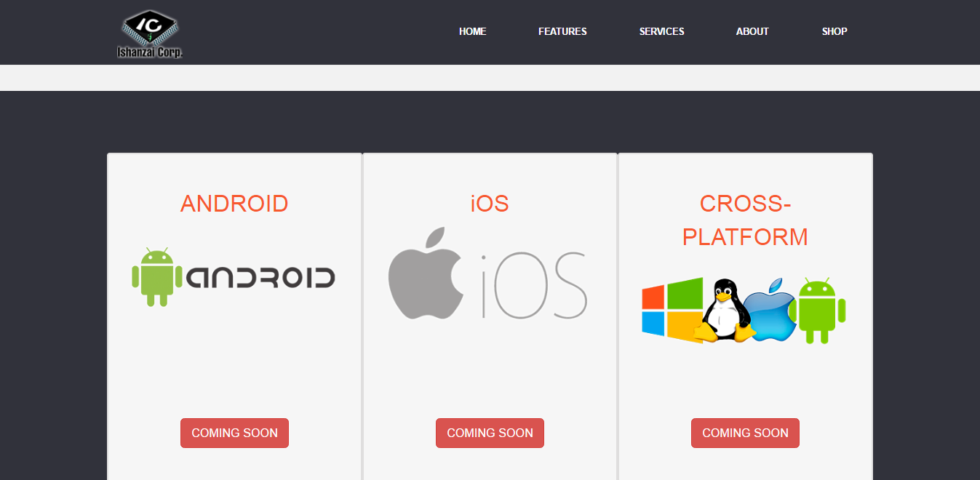This screenshot has height=480, width=980.
Task: Click Cross-Platform's COMING SOON button
Action: pos(745,433)
